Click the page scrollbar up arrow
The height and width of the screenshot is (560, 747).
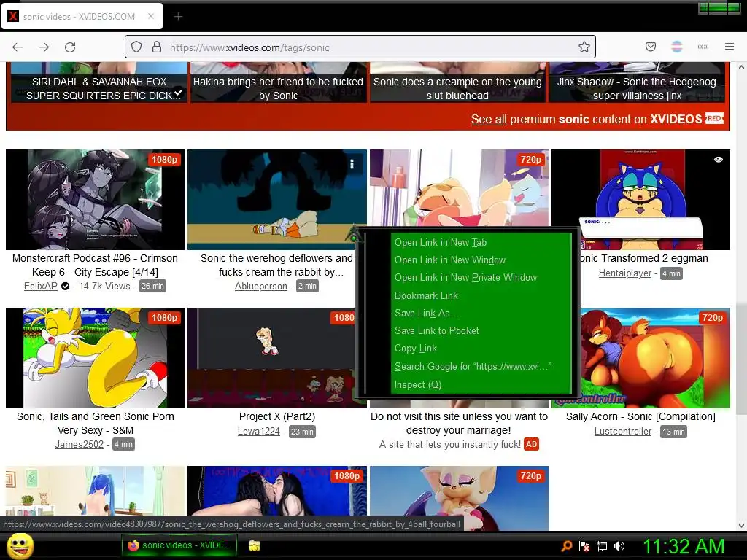coord(741,68)
